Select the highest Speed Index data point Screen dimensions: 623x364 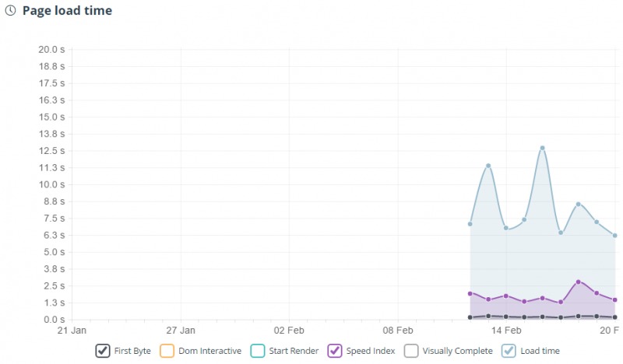579,282
